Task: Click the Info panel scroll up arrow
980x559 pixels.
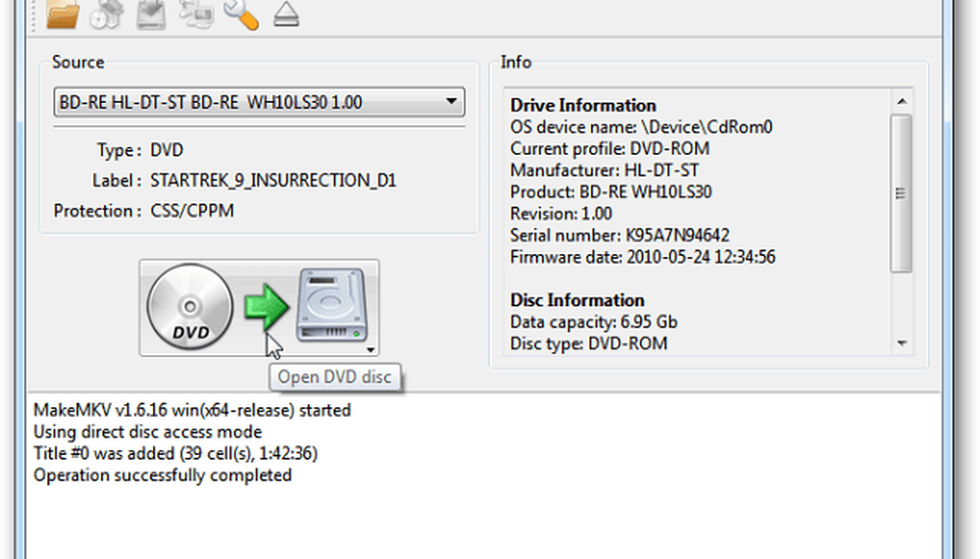Action: point(902,101)
